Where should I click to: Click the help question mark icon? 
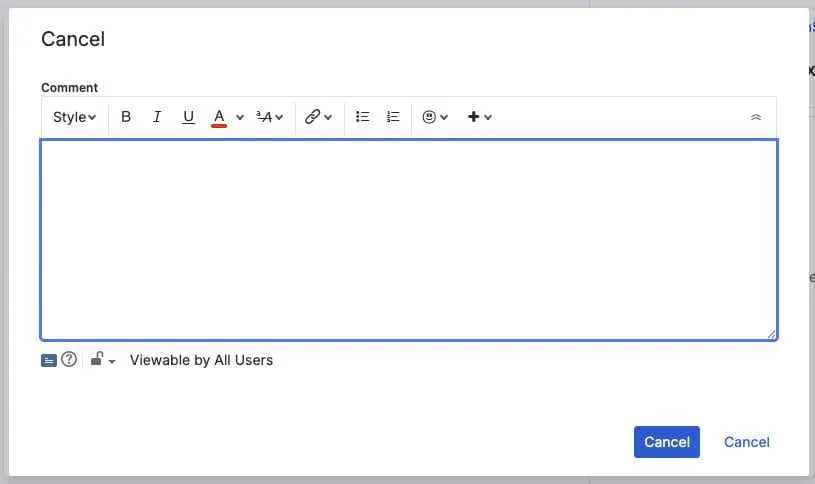tap(69, 360)
